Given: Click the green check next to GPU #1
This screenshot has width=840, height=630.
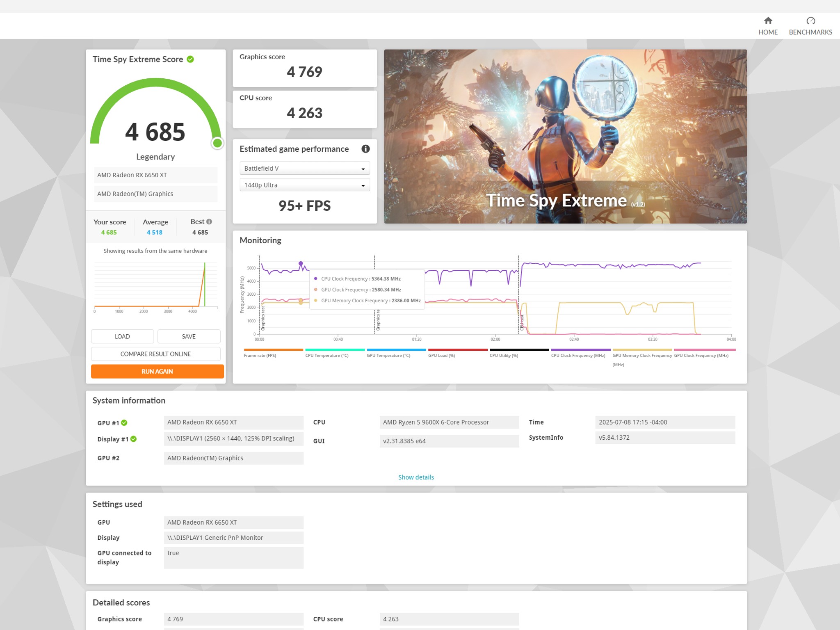Looking at the screenshot, I should pos(124,422).
